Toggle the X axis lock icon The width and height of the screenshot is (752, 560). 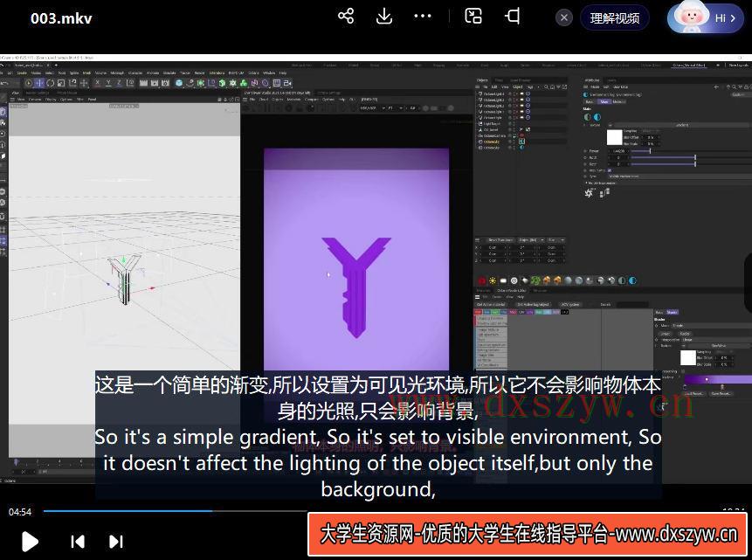(97, 82)
